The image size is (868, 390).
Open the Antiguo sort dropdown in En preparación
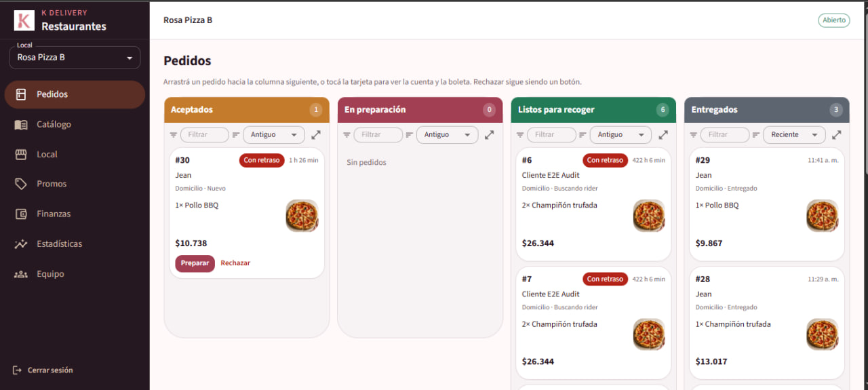point(448,135)
